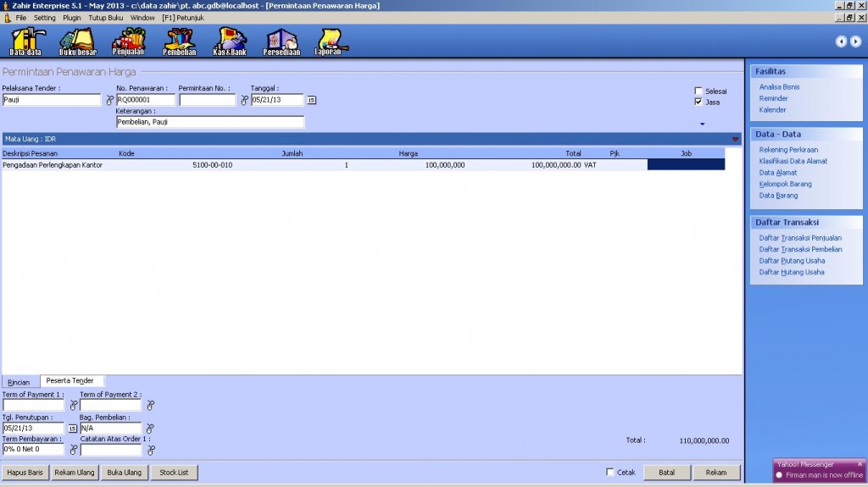Open the Plugin menu
Viewport: 868px width, 487px height.
[72, 18]
